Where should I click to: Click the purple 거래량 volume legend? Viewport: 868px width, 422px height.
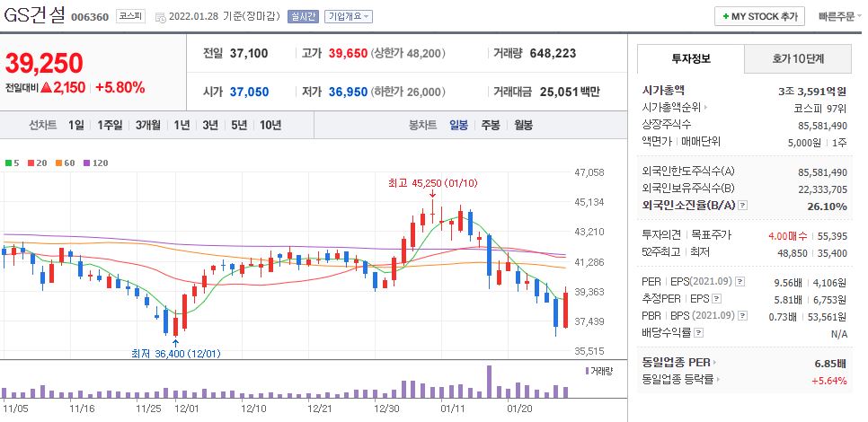[x=599, y=371]
